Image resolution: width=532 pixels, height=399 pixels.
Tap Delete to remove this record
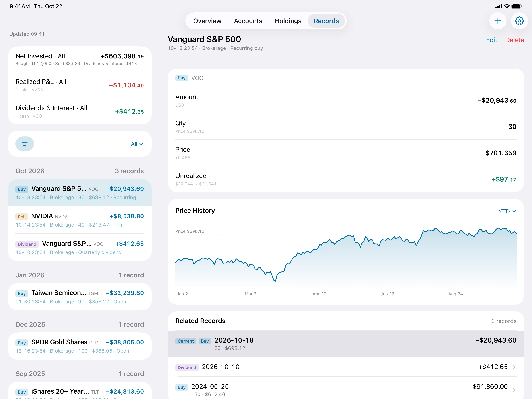(x=514, y=40)
